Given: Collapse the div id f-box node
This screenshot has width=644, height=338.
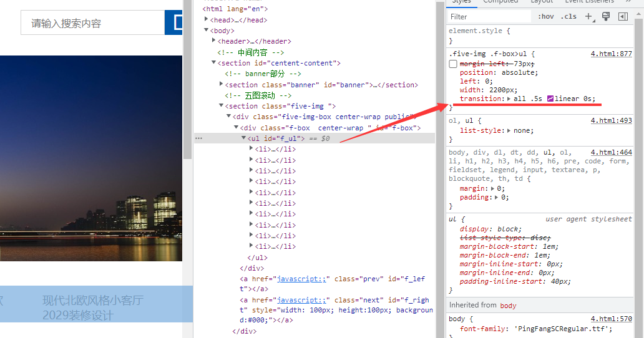Looking at the screenshot, I should (236, 127).
